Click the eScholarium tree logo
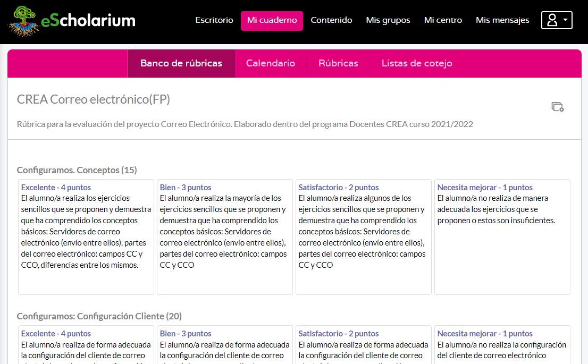The width and height of the screenshot is (588, 364). pos(23,21)
